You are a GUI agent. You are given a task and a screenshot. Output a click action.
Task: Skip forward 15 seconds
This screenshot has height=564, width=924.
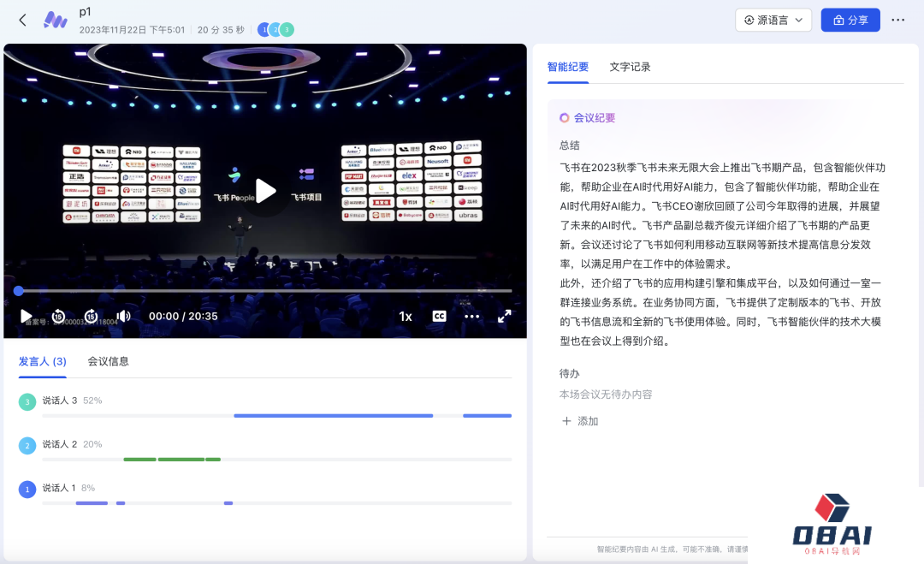point(91,316)
